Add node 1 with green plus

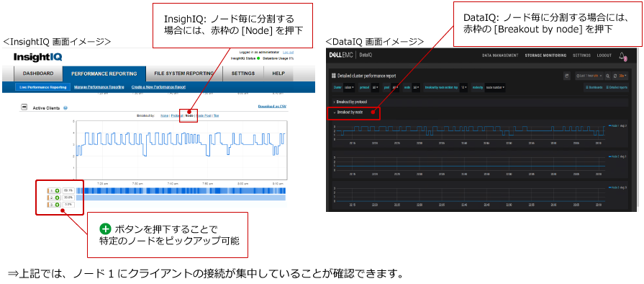(57, 191)
